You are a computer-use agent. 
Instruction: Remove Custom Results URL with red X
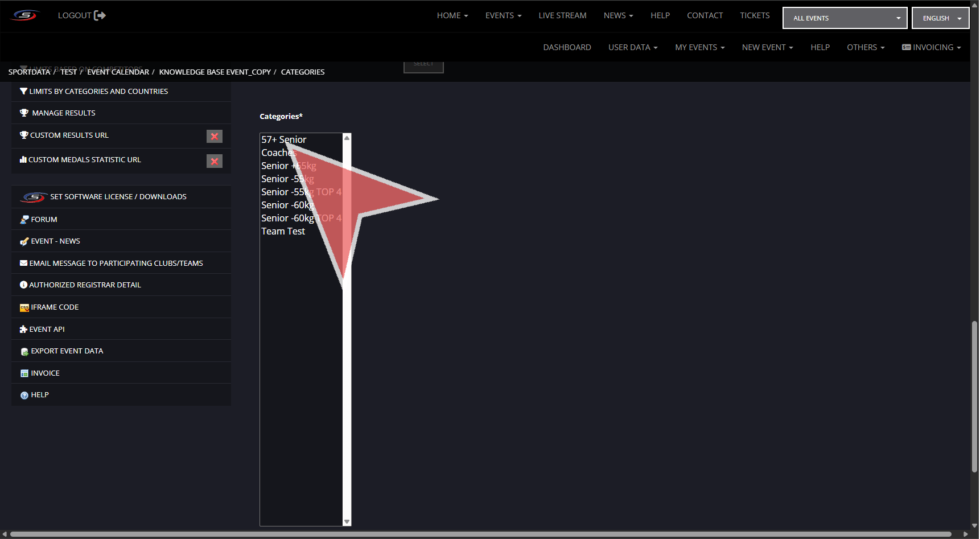coord(215,137)
